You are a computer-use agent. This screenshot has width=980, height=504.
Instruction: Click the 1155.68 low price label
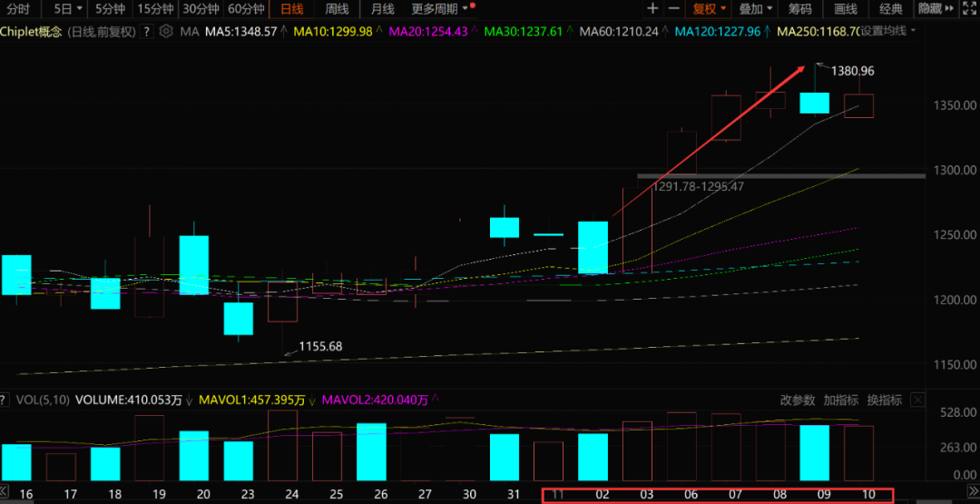[x=320, y=346]
